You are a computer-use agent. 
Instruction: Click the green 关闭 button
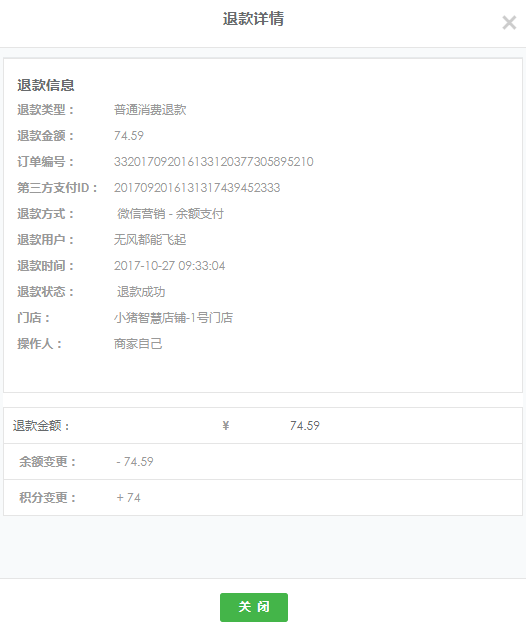click(x=254, y=607)
